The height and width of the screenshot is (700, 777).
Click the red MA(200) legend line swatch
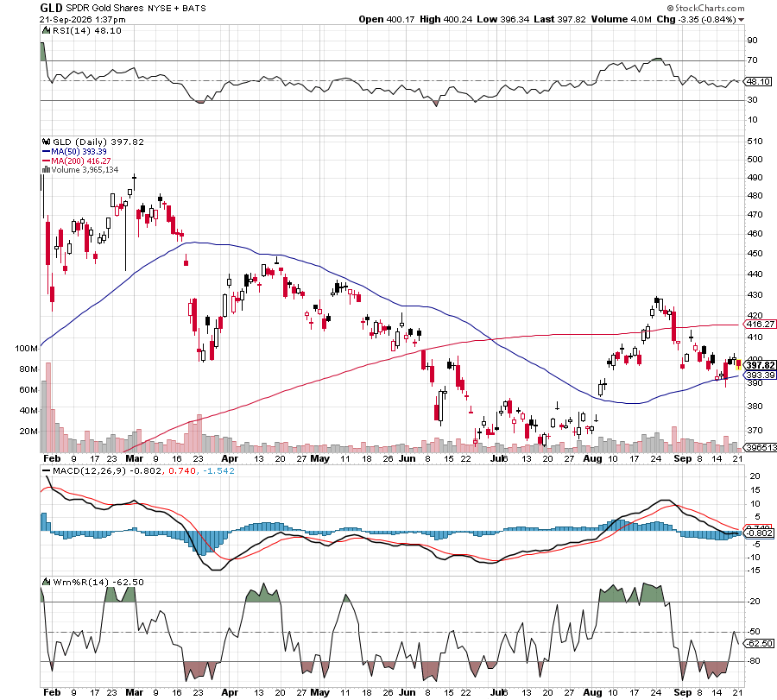pyautogui.click(x=46, y=161)
